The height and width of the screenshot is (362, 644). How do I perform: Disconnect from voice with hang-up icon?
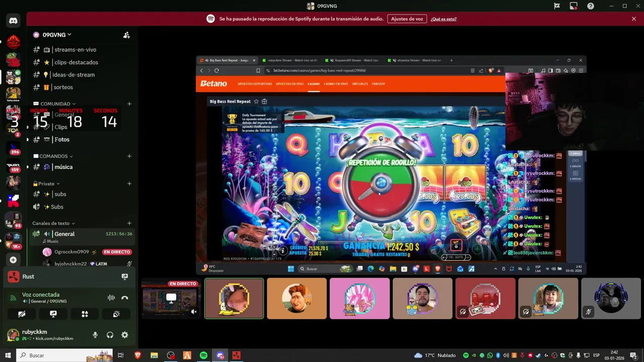125,298
